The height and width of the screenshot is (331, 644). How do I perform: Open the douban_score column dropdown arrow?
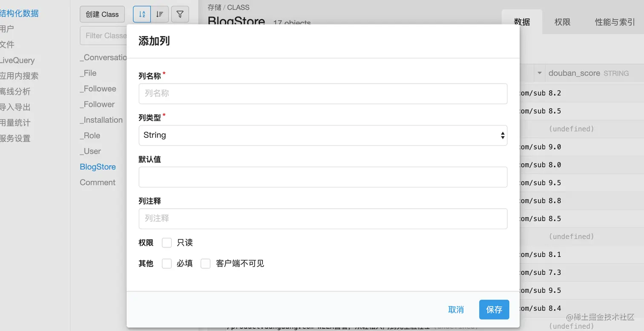(x=540, y=73)
